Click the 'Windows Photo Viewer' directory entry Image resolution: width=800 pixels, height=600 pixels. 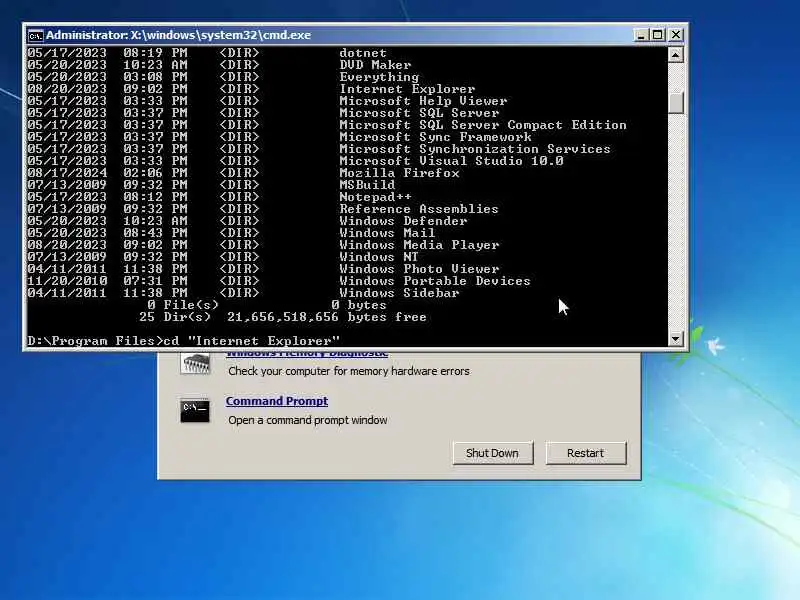pyautogui.click(x=419, y=269)
